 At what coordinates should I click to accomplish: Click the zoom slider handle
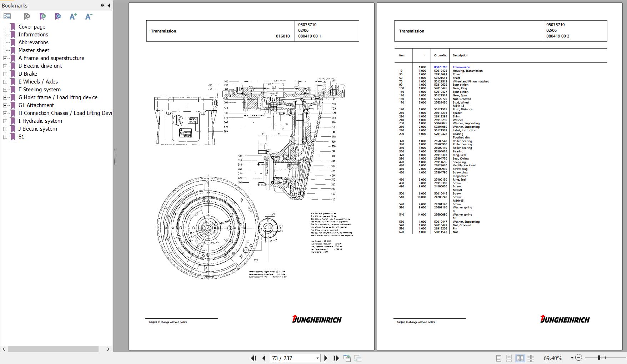tap(599, 358)
